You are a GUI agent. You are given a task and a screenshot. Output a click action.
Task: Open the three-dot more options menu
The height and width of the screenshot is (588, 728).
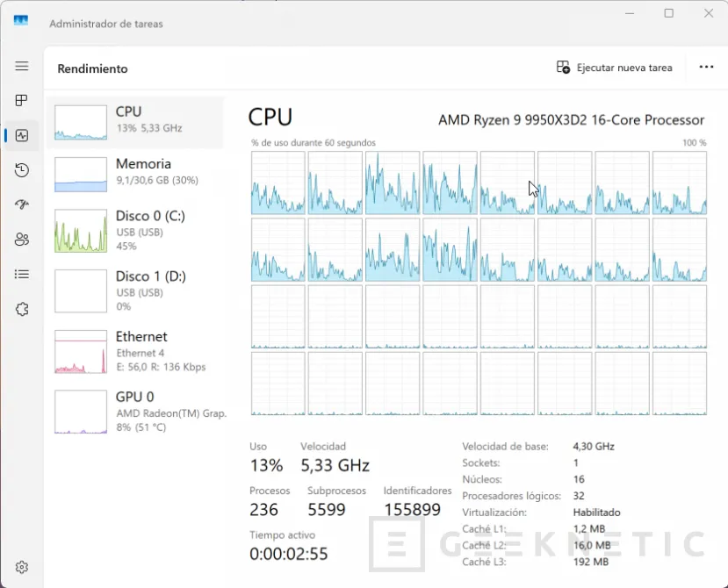pos(706,68)
